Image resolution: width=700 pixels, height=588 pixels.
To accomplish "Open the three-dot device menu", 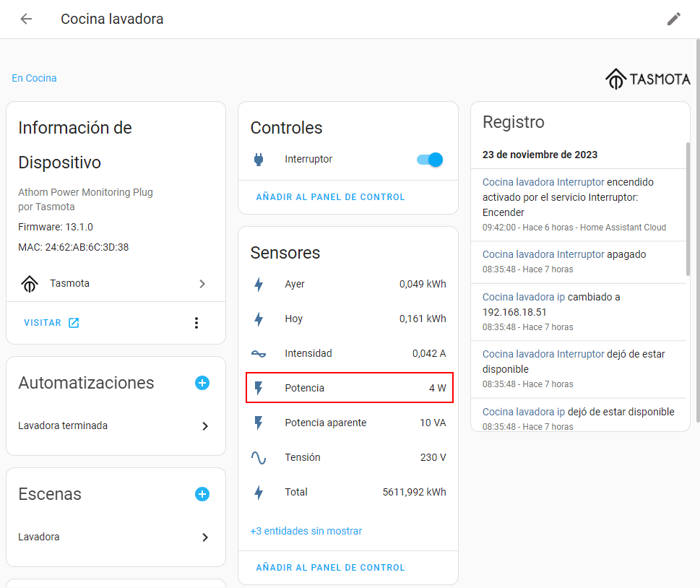I will (x=196, y=323).
